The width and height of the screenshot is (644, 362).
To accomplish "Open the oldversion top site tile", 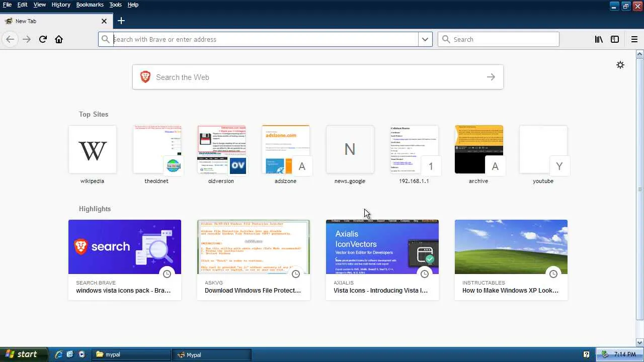I will click(x=221, y=154).
